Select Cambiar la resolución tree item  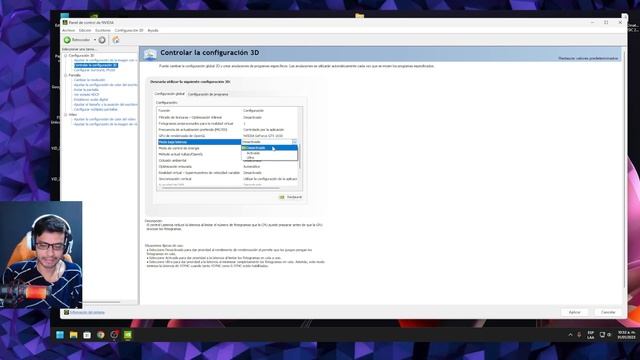pos(89,80)
